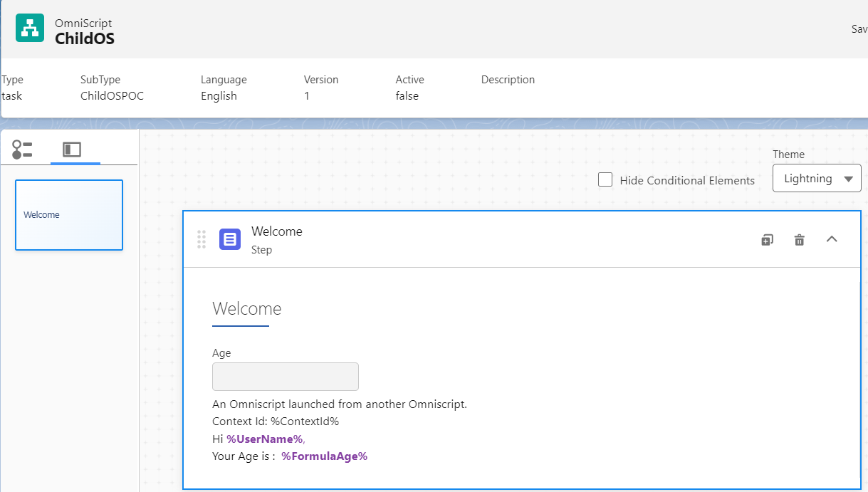Click into the Age input field
This screenshot has height=492, width=868.
click(x=285, y=377)
